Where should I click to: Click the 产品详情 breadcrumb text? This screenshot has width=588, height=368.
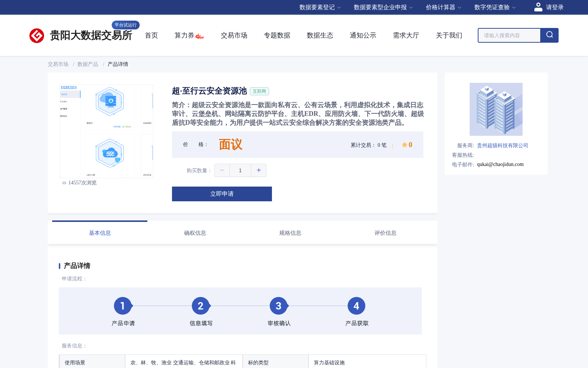[118, 64]
